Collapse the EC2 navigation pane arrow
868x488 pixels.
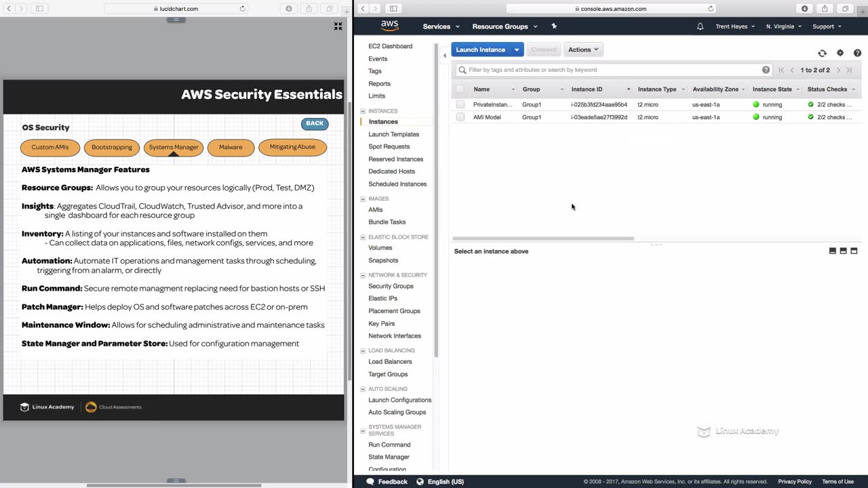(x=444, y=56)
